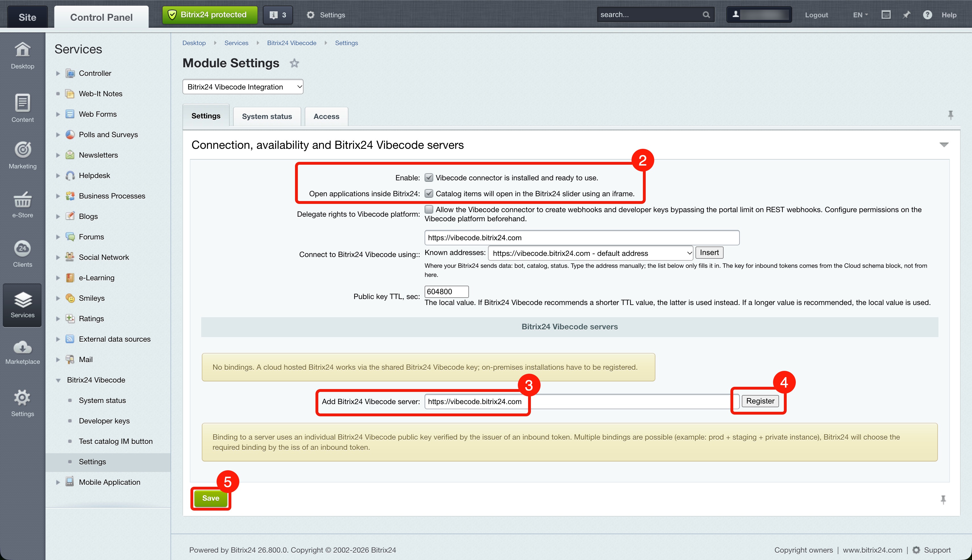The image size is (972, 560).
Task: Collapse the Bitrix24 Vibecode tree node
Action: click(x=58, y=380)
